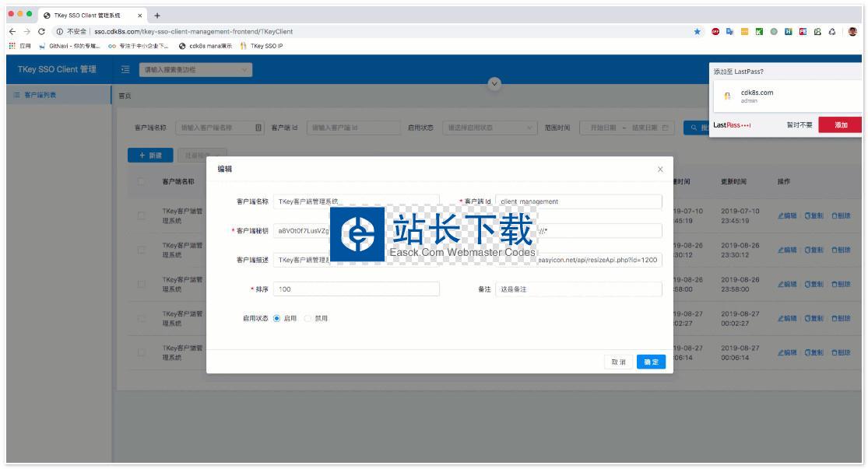This screenshot has height=469, width=868.
Task: Click 编辑 for the row dated 2019-07-10
Action: point(787,215)
